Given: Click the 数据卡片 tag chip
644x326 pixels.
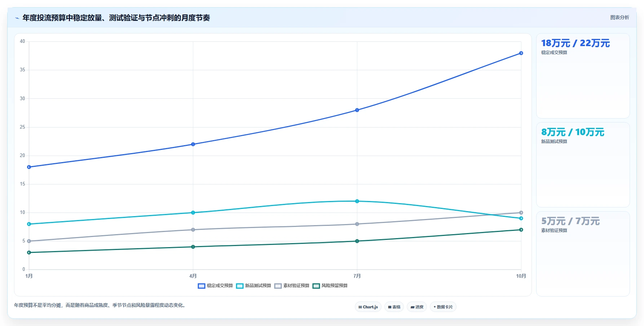Looking at the screenshot, I should [x=443, y=307].
